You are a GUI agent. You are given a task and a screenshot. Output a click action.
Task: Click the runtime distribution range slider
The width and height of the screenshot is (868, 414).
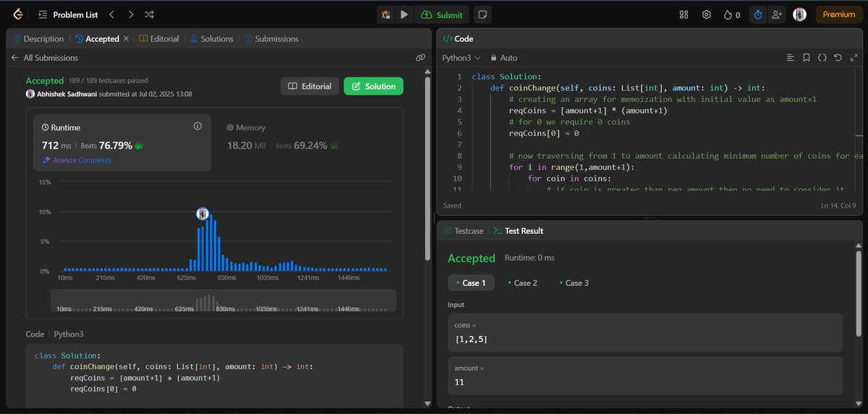[x=223, y=300]
